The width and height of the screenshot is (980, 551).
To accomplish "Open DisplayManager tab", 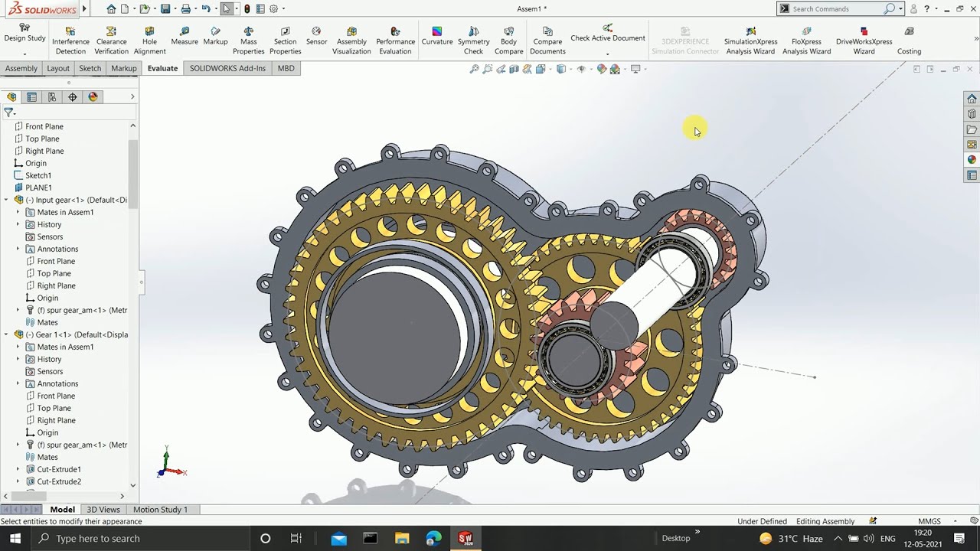I will 93,97.
